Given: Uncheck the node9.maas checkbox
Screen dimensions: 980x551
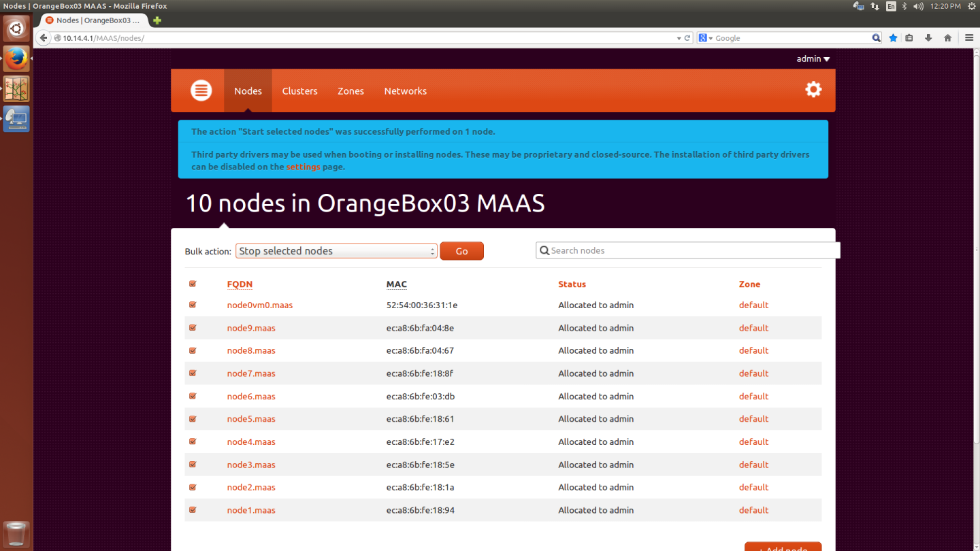Looking at the screenshot, I should coord(193,328).
